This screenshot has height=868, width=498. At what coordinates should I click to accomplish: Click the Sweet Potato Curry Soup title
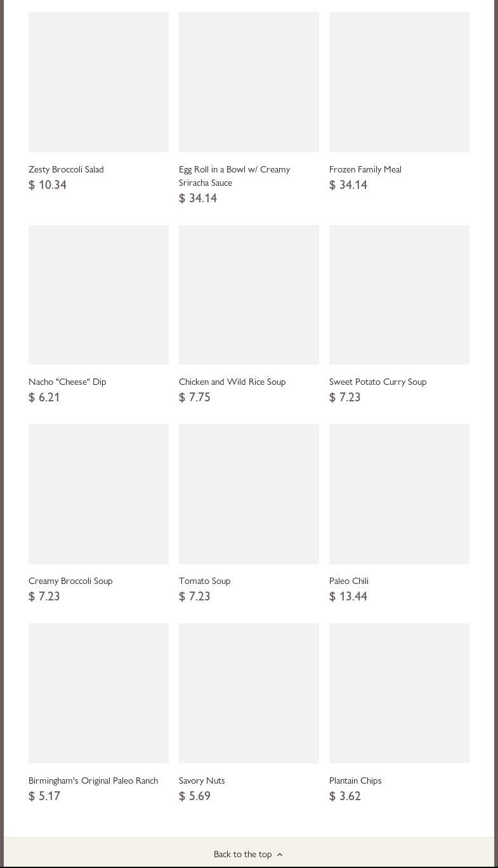click(x=377, y=382)
